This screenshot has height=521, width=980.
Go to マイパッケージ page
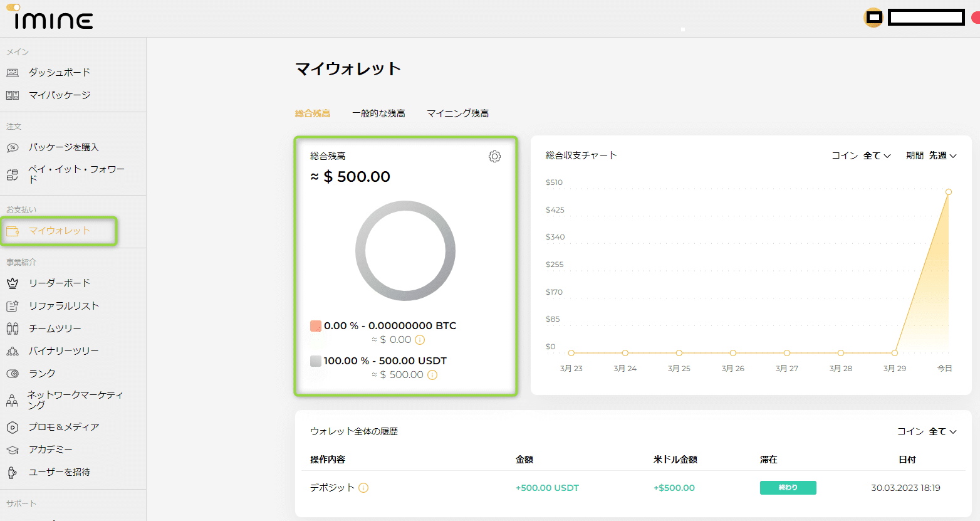pyautogui.click(x=60, y=95)
